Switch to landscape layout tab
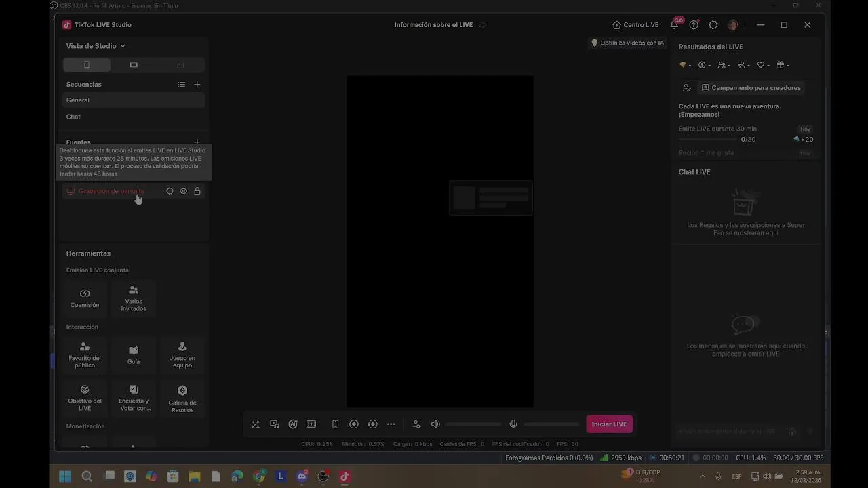 pos(134,65)
